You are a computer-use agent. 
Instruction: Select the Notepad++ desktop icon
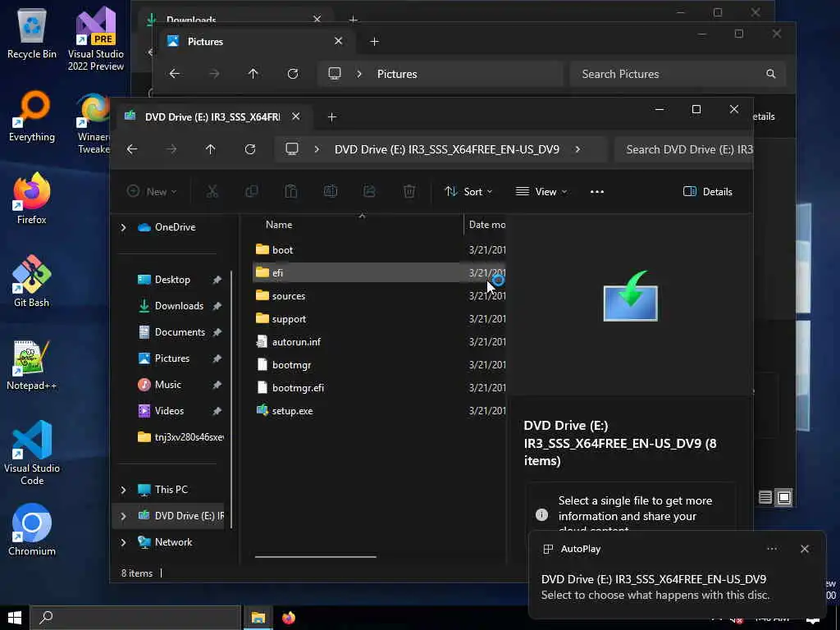pyautogui.click(x=32, y=365)
